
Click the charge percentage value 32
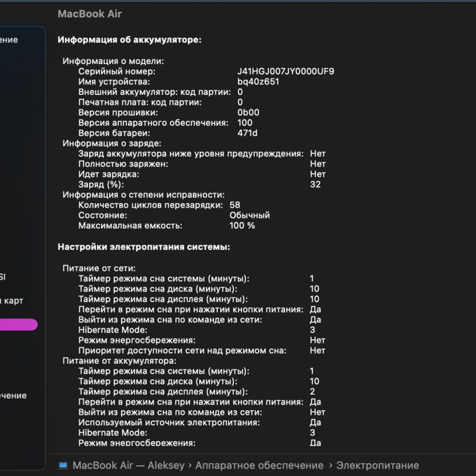coord(316,184)
